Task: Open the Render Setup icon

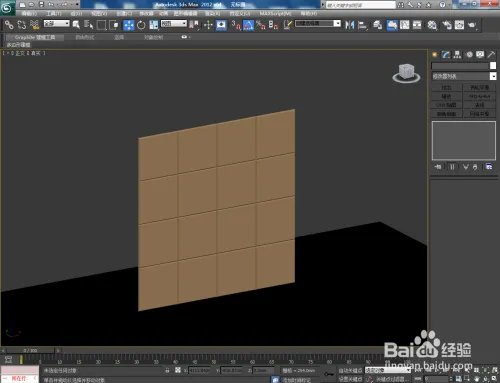Action: (x=447, y=25)
